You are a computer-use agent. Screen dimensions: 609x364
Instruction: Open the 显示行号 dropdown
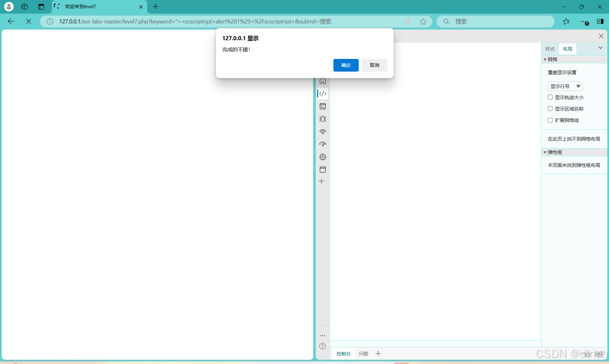(x=565, y=86)
